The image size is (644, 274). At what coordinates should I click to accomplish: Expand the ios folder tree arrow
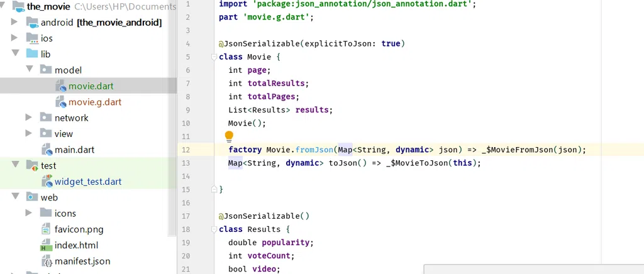(x=14, y=38)
